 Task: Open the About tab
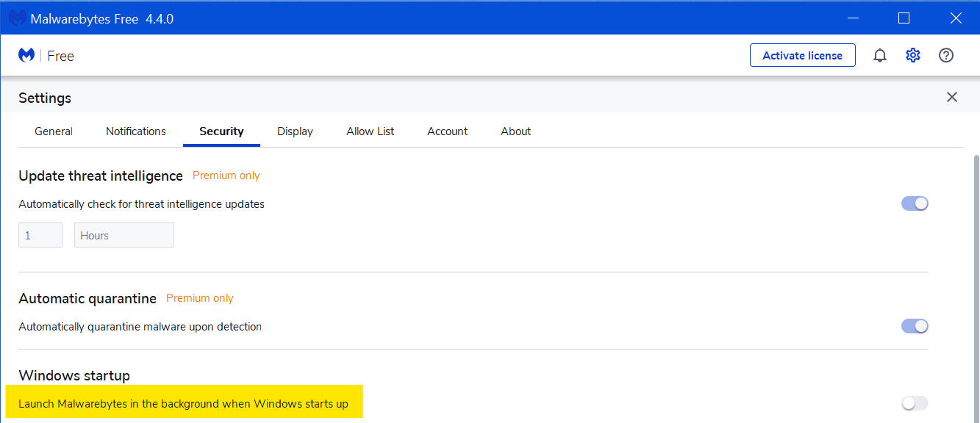click(516, 131)
